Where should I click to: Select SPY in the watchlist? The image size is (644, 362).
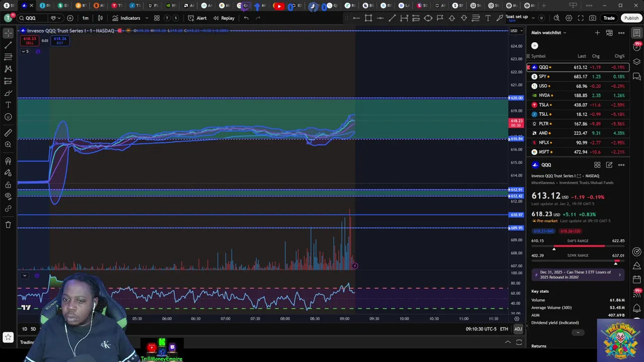(x=578, y=76)
